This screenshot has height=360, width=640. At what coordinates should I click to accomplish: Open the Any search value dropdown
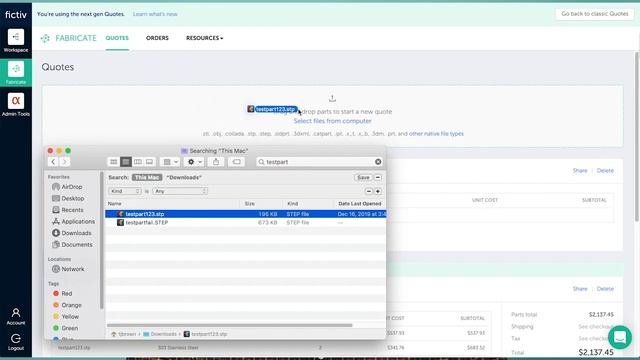(180, 191)
